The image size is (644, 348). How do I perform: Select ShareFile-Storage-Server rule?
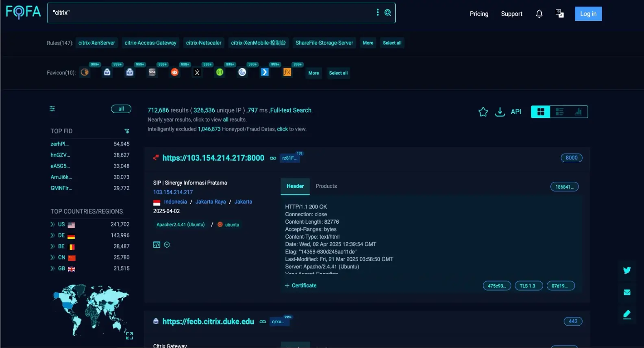tap(324, 43)
